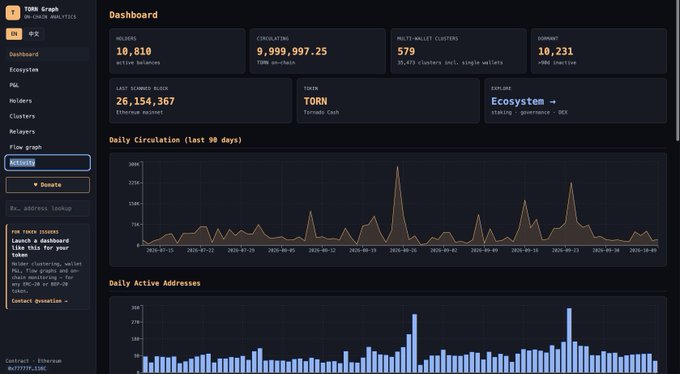The image size is (680, 374).
Task: Go to the P&L section
Action: [47, 85]
